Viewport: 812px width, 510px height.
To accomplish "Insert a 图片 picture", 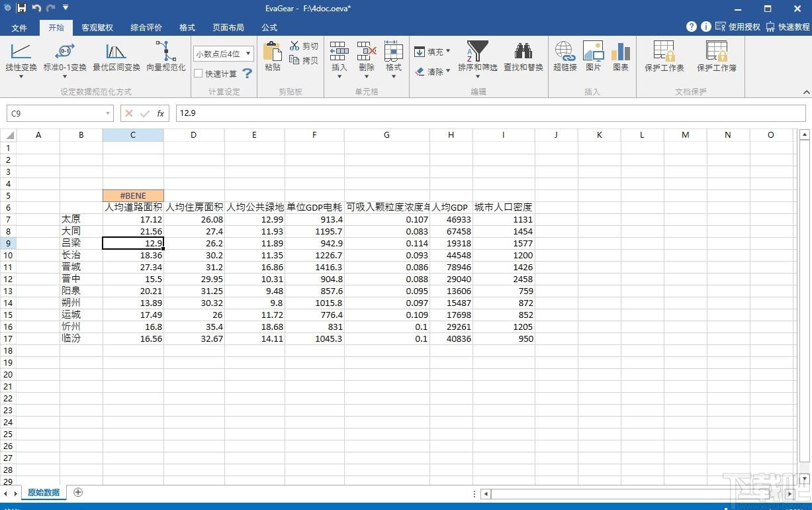I will [594, 57].
